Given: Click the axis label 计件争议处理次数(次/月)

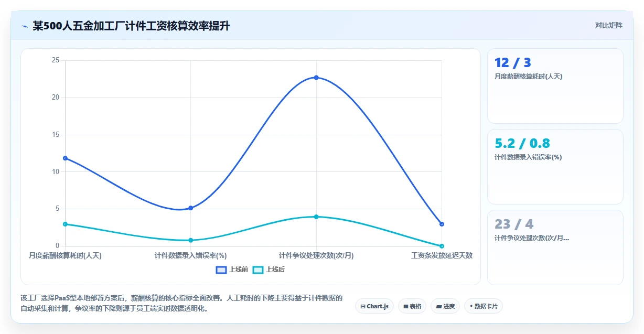Looking at the screenshot, I should 316,256.
